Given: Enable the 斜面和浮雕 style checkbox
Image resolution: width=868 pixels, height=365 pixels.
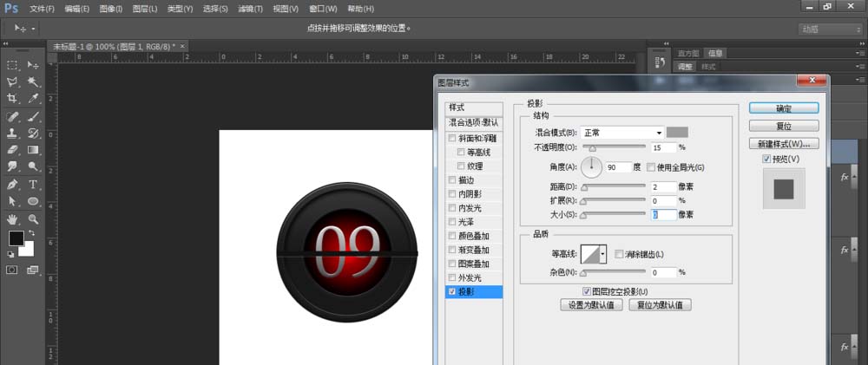Looking at the screenshot, I should point(451,139).
